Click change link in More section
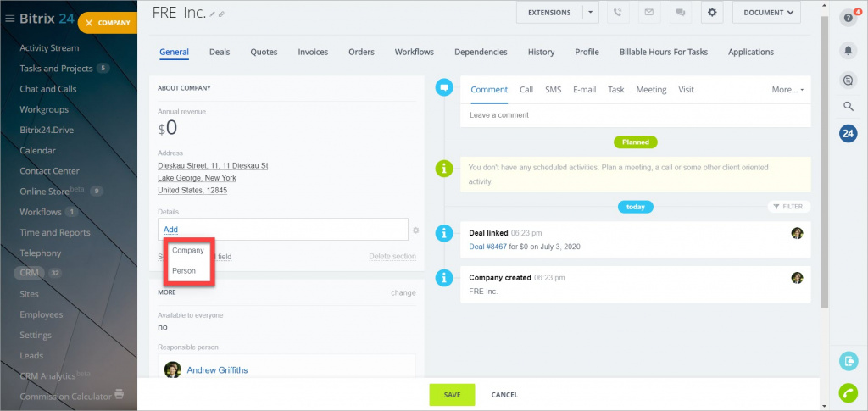Screen dimensions: 868x411 tap(403, 292)
